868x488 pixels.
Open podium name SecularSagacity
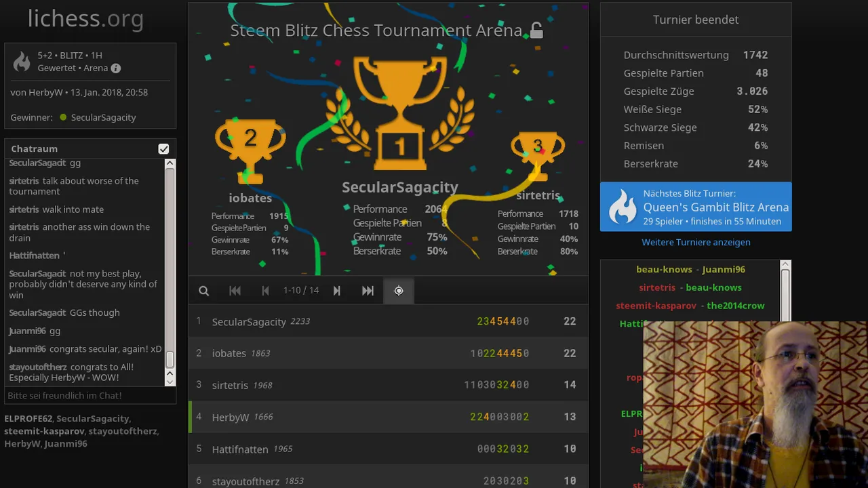tap(400, 187)
